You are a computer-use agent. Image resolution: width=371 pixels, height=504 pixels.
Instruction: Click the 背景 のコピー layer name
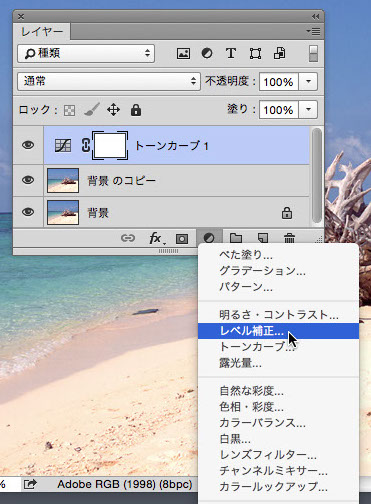point(121,181)
